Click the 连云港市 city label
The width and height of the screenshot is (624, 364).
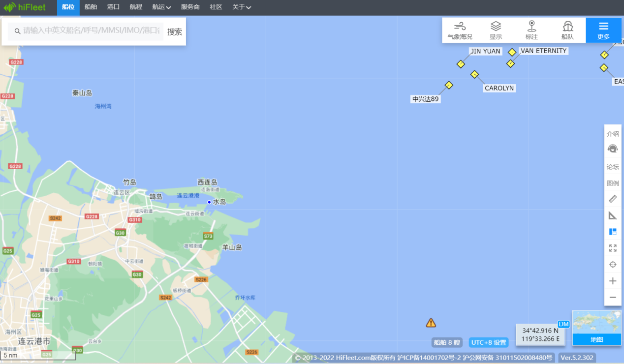point(34,341)
